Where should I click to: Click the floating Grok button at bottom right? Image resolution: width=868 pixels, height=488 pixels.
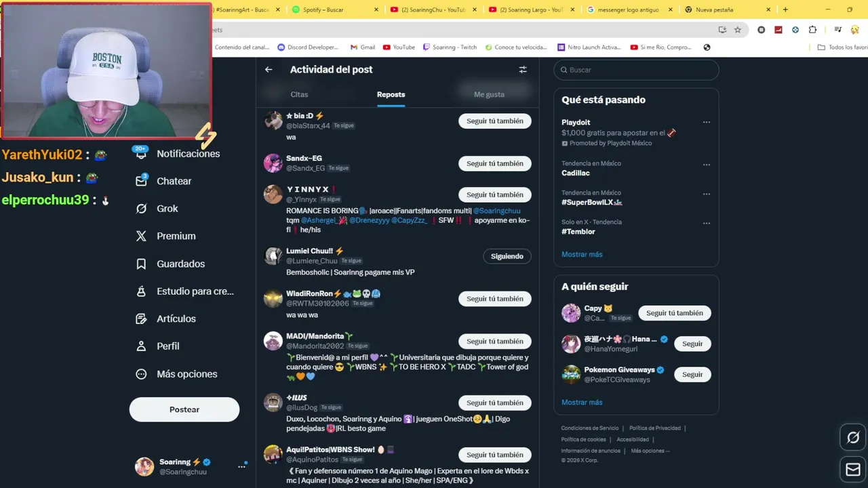tap(853, 437)
